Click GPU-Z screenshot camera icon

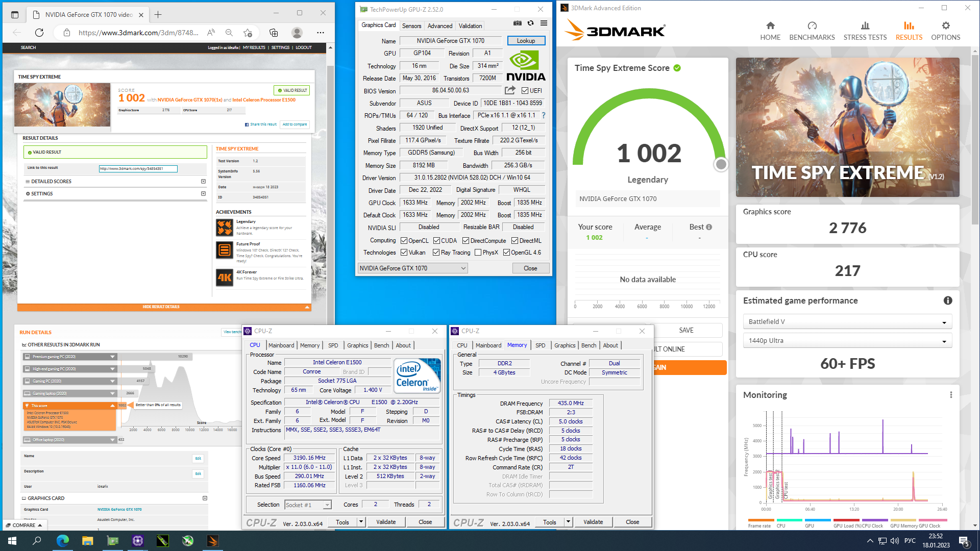(x=518, y=23)
